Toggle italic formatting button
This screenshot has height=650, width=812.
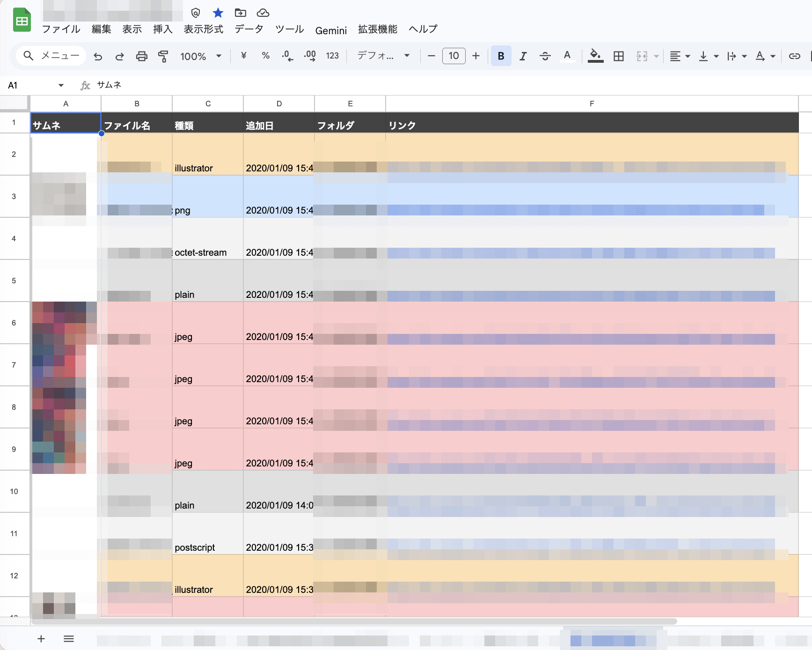523,56
